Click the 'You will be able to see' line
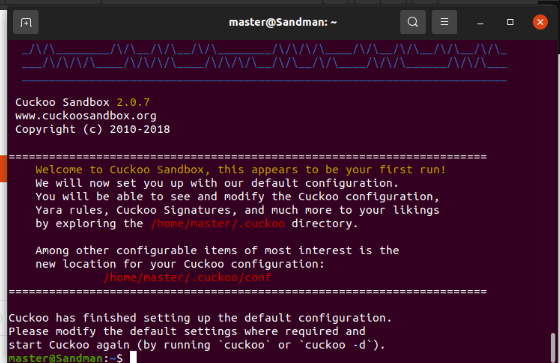 tap(237, 197)
